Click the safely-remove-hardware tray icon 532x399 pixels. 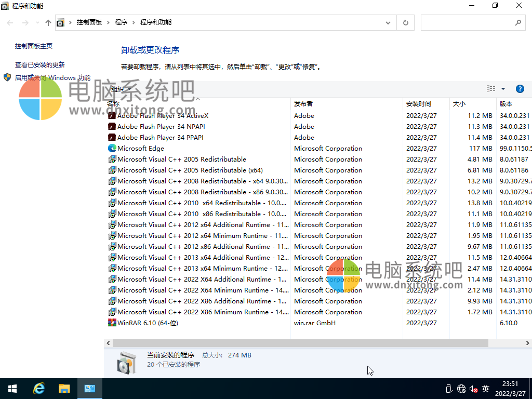point(448,388)
